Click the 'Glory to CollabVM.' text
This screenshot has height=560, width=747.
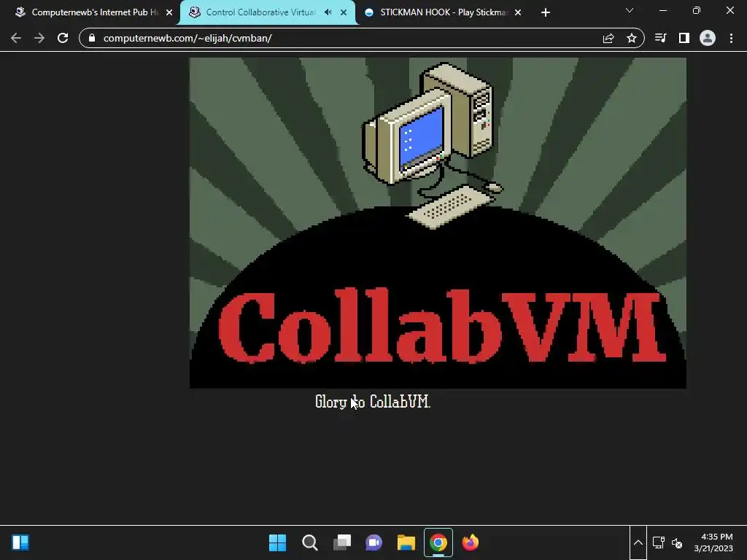pyautogui.click(x=373, y=402)
